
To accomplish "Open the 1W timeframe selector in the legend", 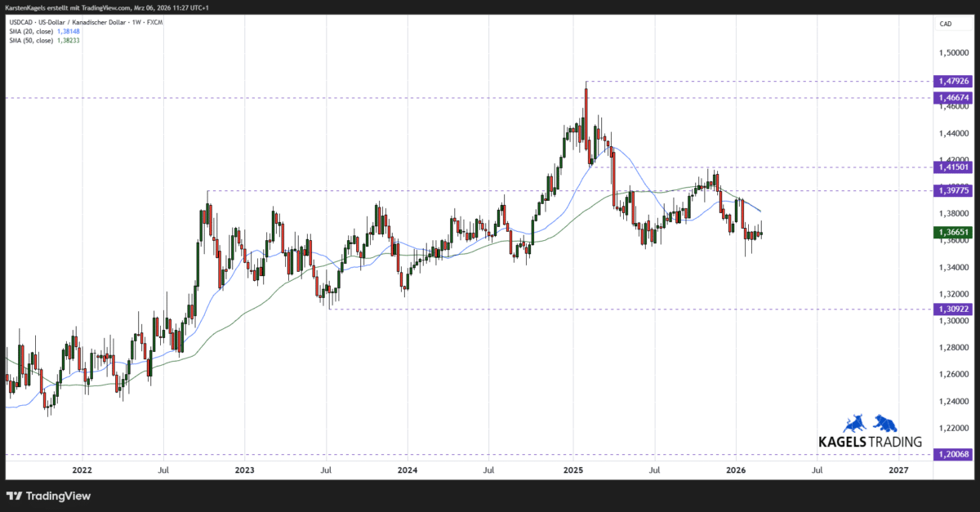I will pos(136,22).
